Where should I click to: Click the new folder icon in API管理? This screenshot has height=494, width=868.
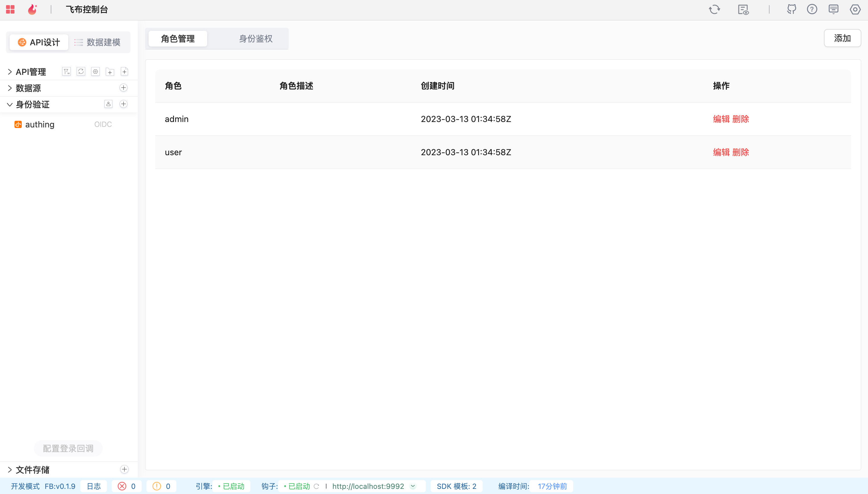[x=110, y=72]
